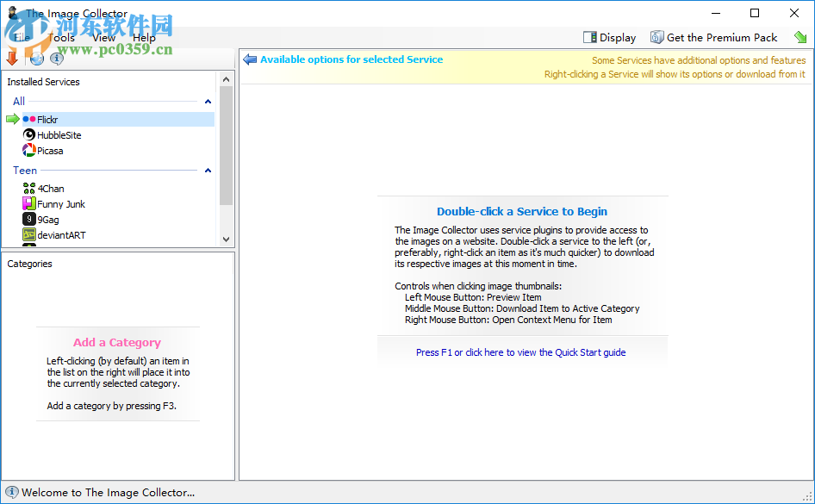Screen dimensions: 815x504
Task: Click the info bubble toolbar icon
Action: click(57, 59)
